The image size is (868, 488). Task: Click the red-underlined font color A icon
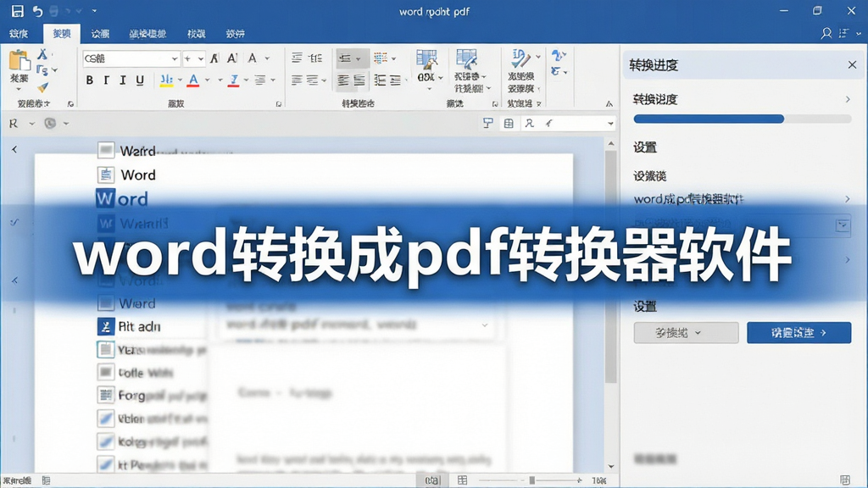(x=193, y=80)
